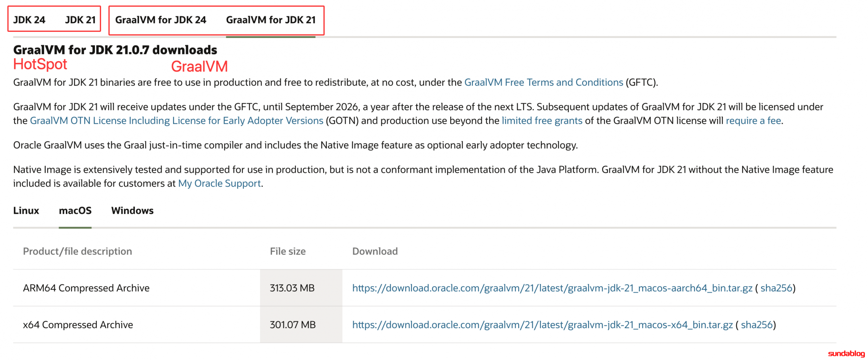Open the Windows downloads tab
Image resolution: width=868 pixels, height=360 pixels.
click(132, 211)
